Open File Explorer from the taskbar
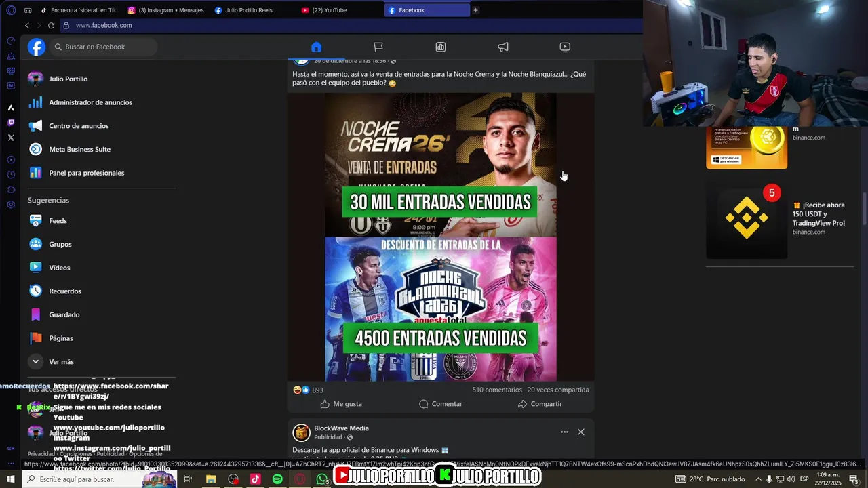 (x=211, y=479)
